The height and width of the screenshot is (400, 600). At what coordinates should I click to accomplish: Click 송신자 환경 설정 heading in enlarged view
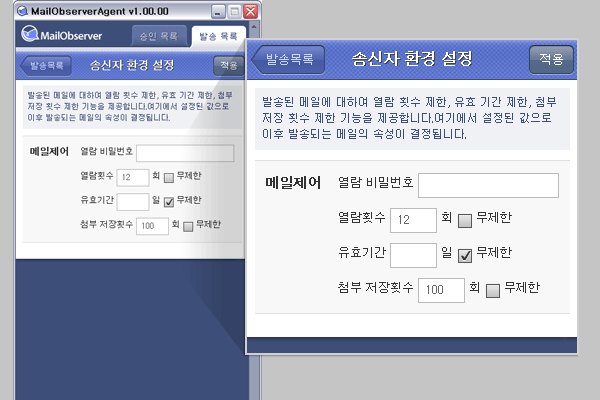coord(412,59)
